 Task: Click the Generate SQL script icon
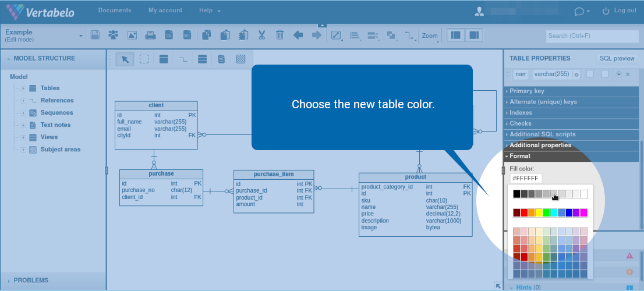pos(169,36)
